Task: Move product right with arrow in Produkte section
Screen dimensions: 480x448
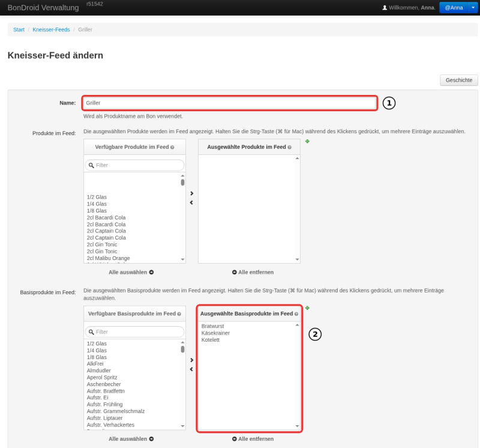Action: tap(191, 193)
